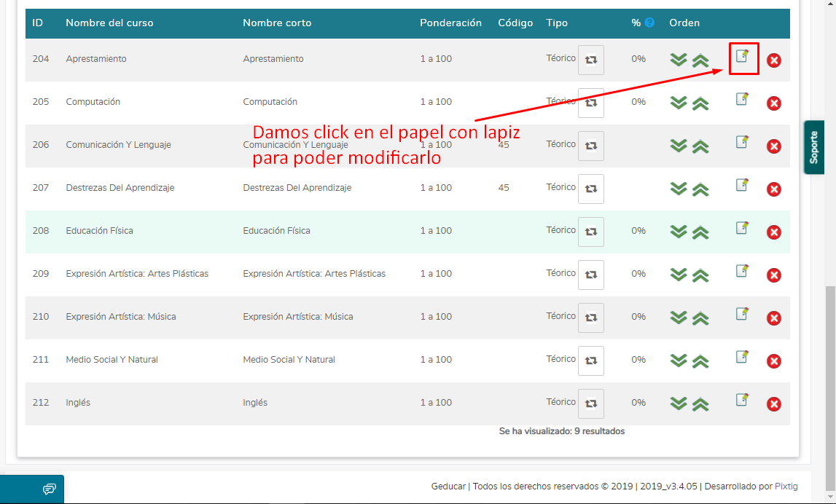Edit Medio Social Y Natural course

pyautogui.click(x=742, y=356)
